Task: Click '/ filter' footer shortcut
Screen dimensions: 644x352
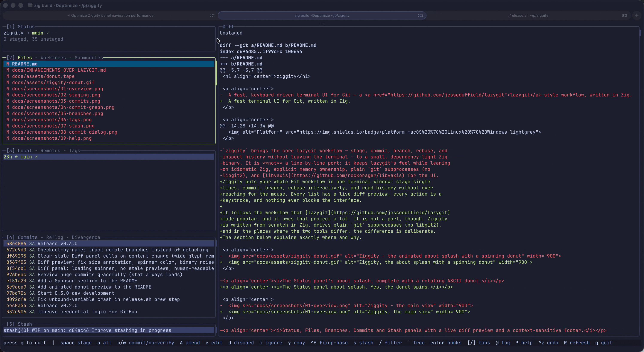Action: click(x=390, y=343)
